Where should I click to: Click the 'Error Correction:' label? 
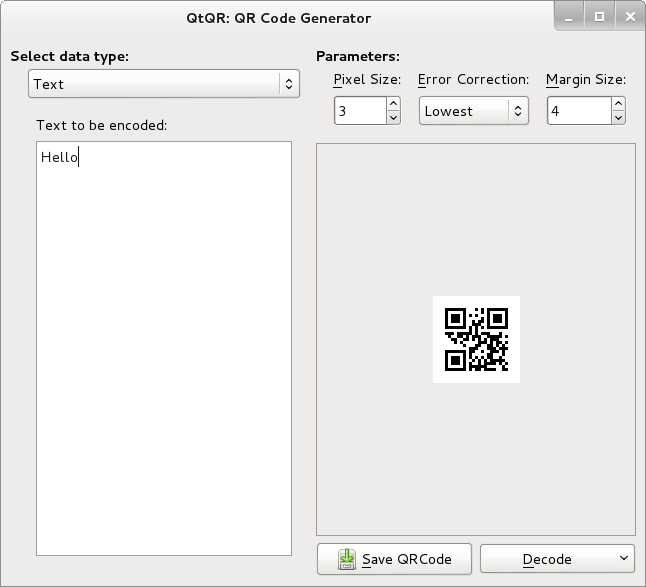[473, 79]
